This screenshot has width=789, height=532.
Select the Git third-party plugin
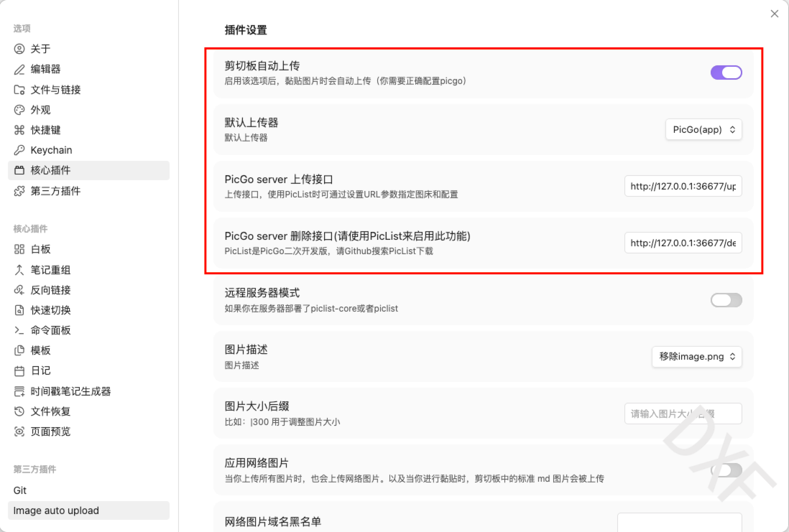20,490
